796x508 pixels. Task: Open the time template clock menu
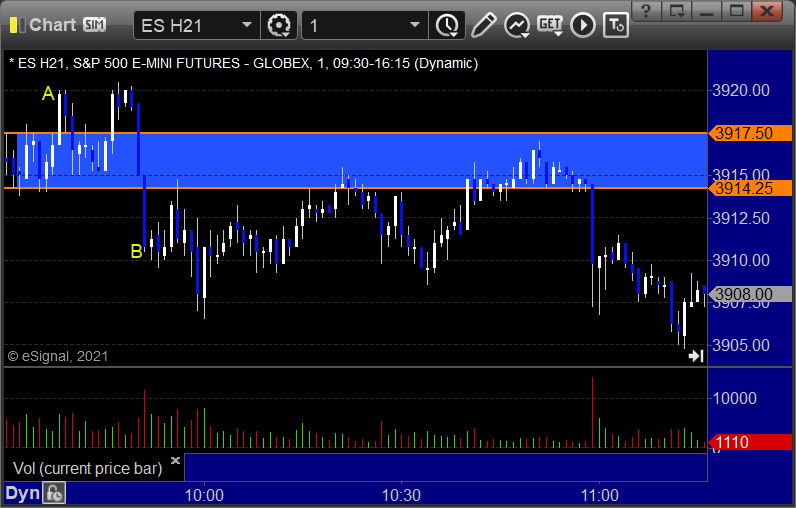pos(447,25)
